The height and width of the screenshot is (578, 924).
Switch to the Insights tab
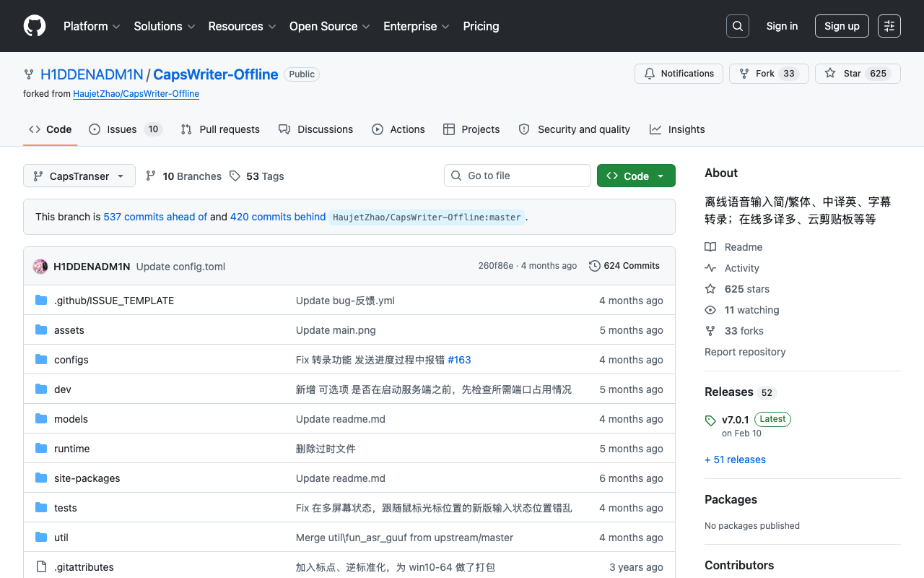coord(677,129)
